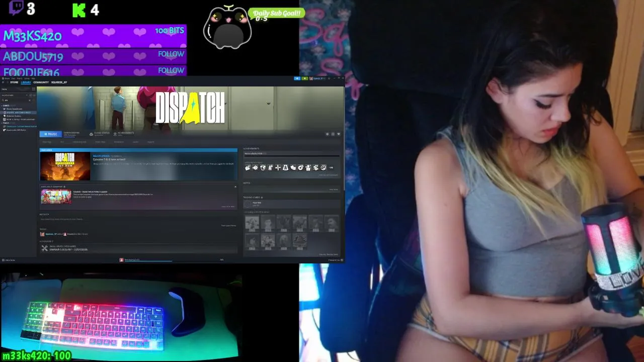The height and width of the screenshot is (362, 644).
Task: Switch to the LIBRARY tab
Action: tap(26, 82)
